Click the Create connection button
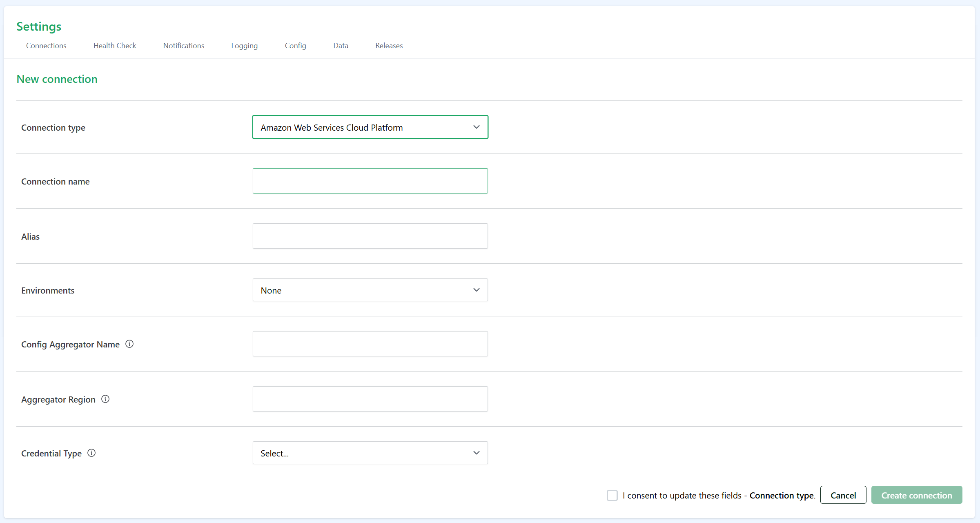The height and width of the screenshot is (523, 980). point(917,495)
